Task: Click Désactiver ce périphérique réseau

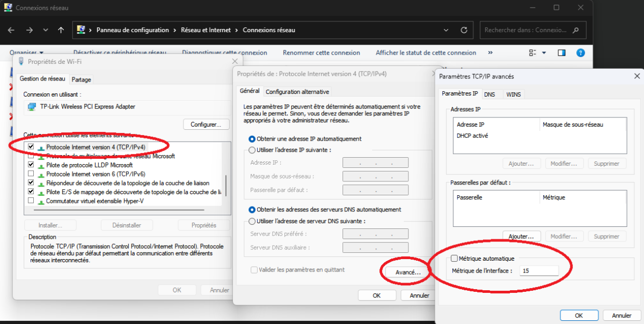Action: point(120,53)
